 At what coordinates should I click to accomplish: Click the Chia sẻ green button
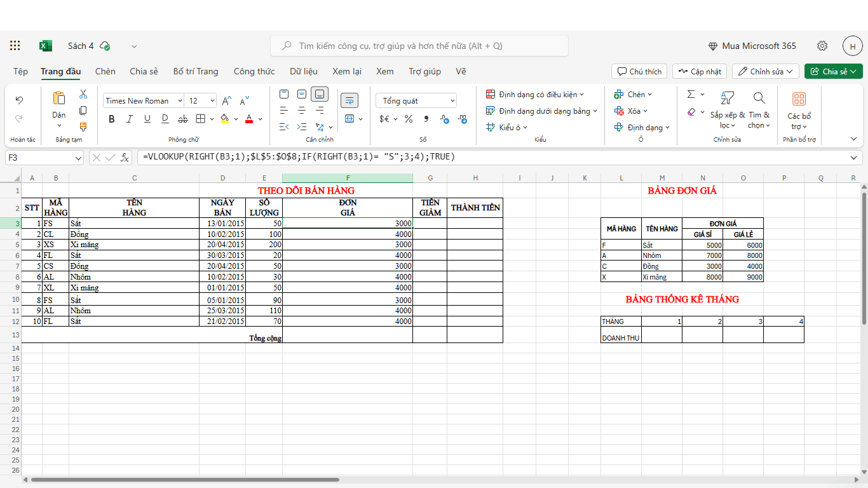point(833,71)
